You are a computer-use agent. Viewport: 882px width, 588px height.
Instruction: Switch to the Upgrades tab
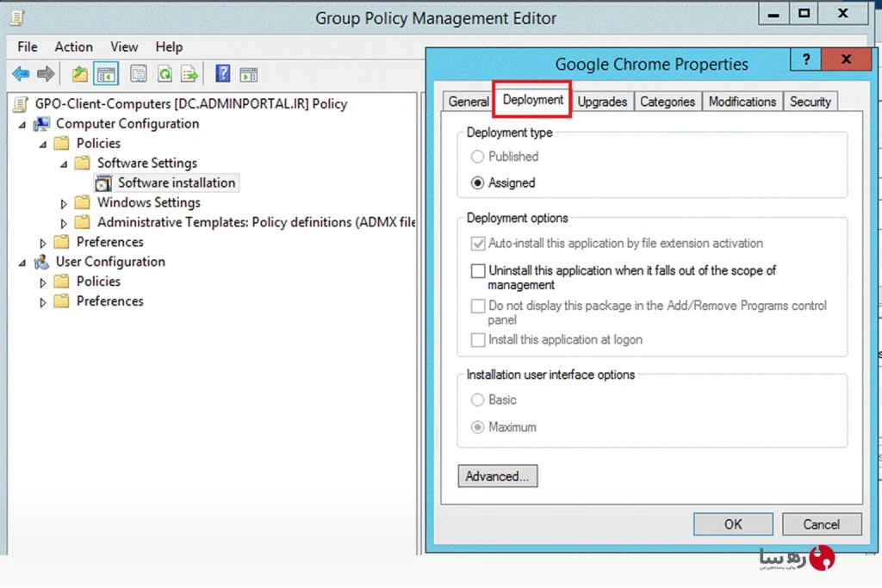pos(602,102)
